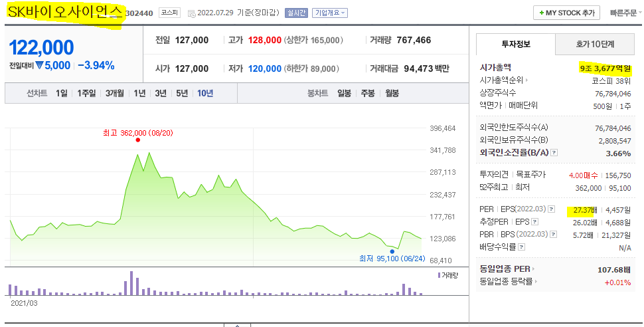Click the red 최고 362,000 chart marker
This screenshot has height=327, width=644.
138,140
